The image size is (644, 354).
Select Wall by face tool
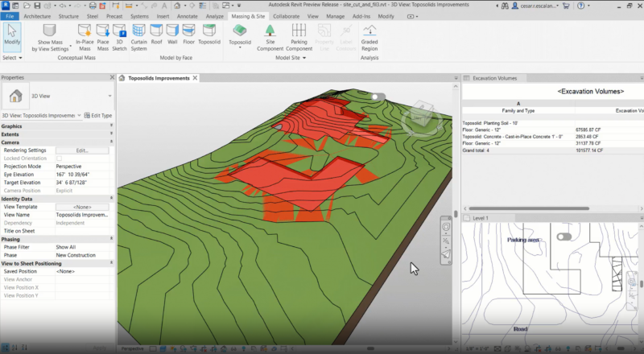[172, 35]
